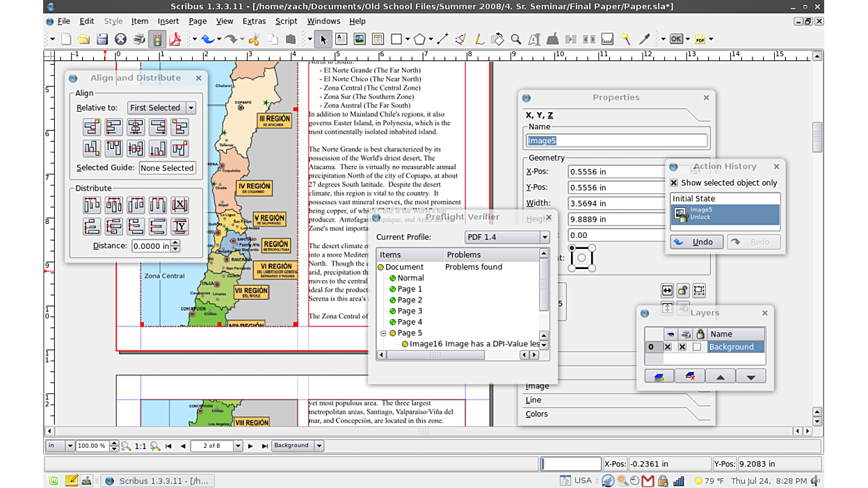
Task: Add a new layer in Layers panel
Action: pos(659,376)
